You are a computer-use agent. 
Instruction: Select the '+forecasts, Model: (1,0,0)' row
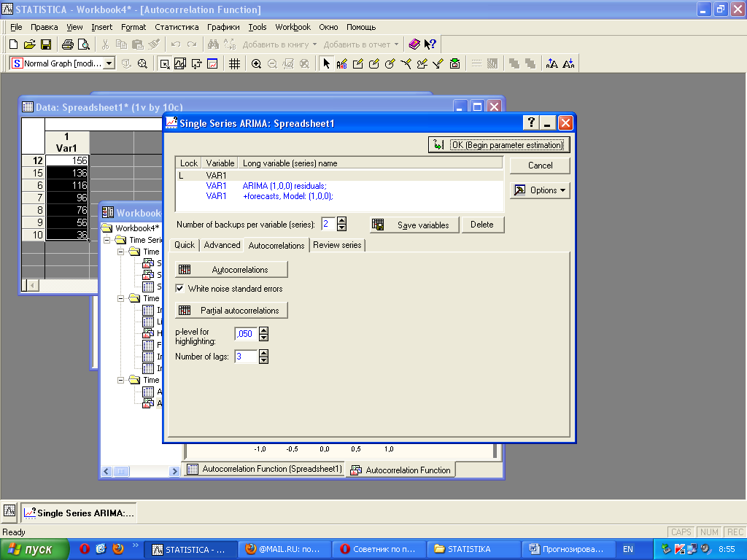(x=339, y=195)
